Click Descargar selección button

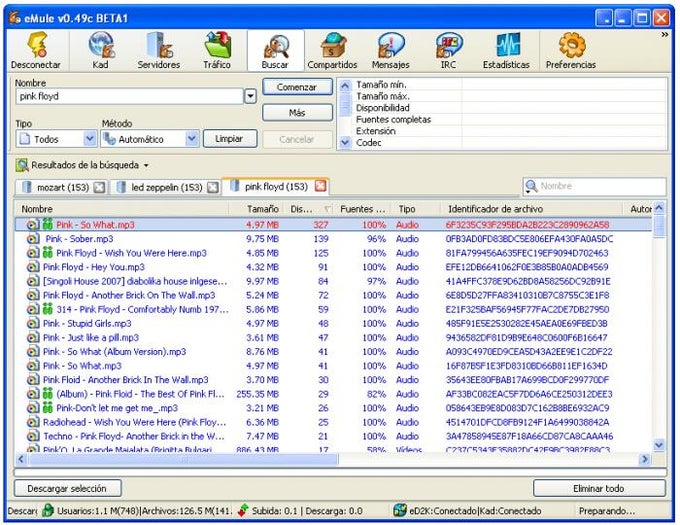pyautogui.click(x=67, y=489)
